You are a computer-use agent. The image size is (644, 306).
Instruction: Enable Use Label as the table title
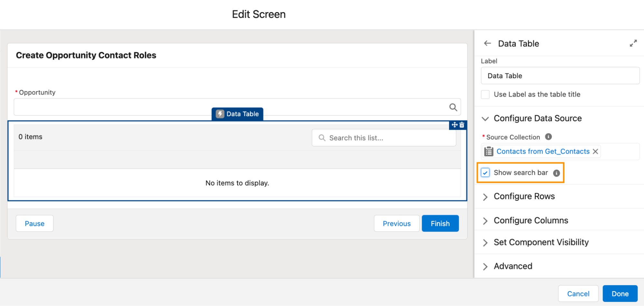click(485, 95)
